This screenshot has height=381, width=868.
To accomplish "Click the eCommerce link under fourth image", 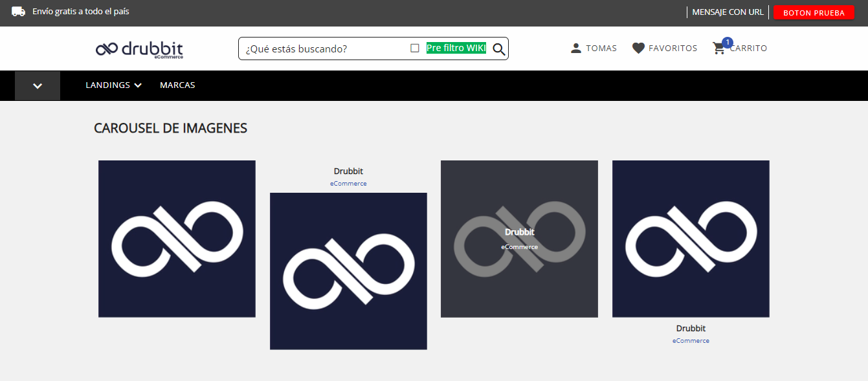I will point(691,341).
